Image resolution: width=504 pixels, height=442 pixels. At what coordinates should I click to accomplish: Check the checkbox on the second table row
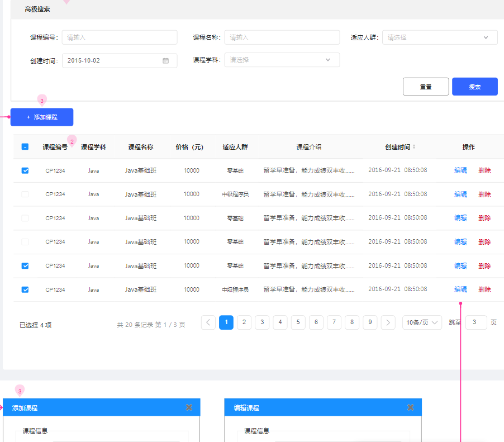coord(25,194)
